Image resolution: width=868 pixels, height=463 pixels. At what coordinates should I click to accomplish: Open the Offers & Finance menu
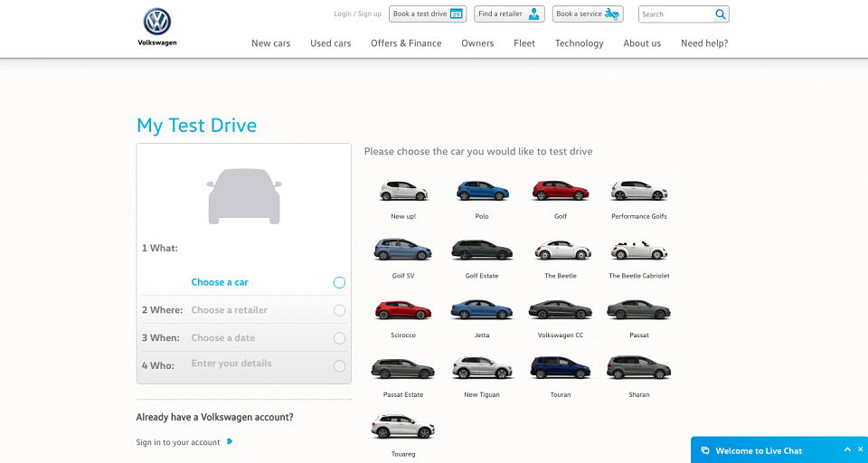point(406,43)
